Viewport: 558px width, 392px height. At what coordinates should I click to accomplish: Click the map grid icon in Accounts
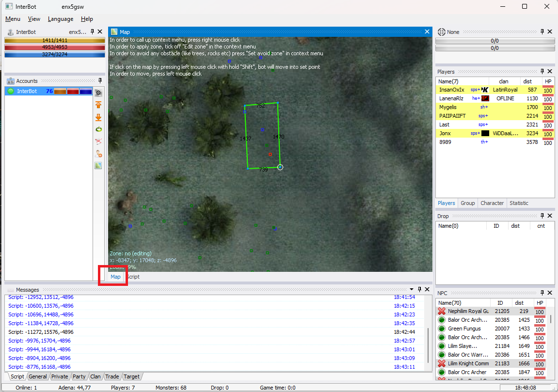point(98,166)
